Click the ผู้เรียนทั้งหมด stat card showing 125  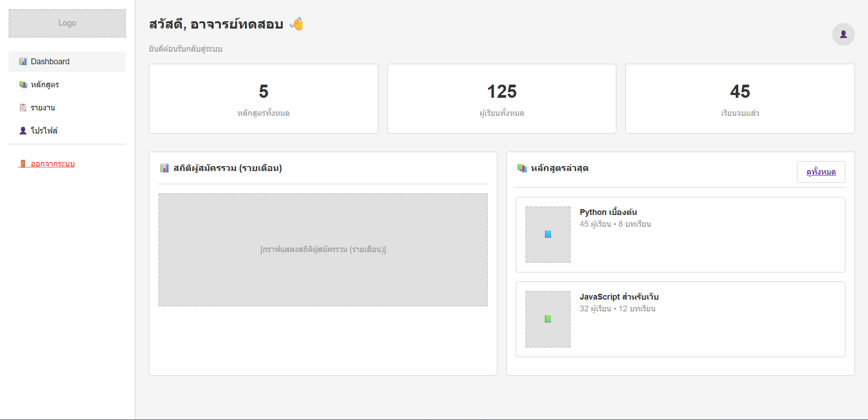501,99
